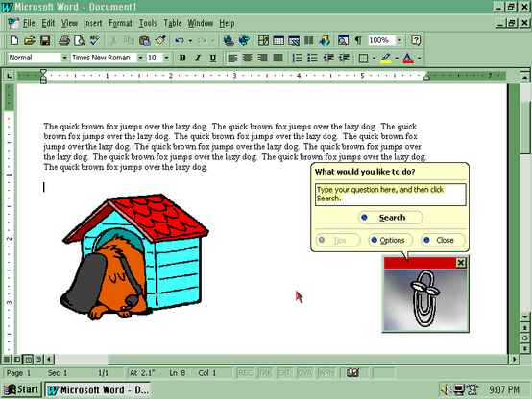This screenshot has width=532, height=399.
Task: Toggle Bold formatting
Action: tap(182, 58)
